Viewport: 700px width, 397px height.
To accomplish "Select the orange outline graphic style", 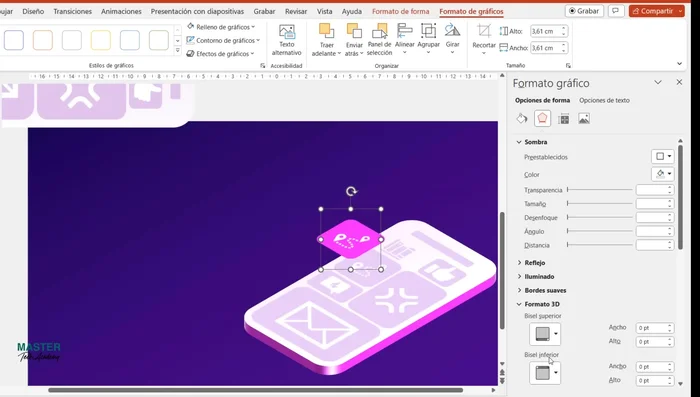I will click(x=43, y=40).
